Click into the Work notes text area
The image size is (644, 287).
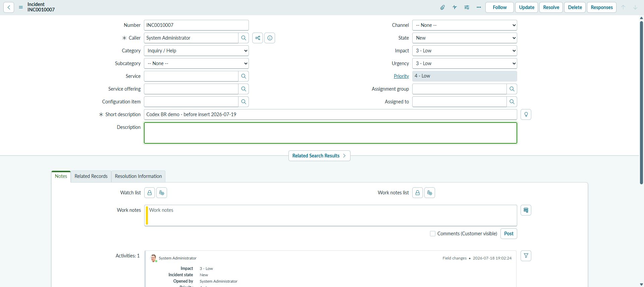click(x=330, y=216)
